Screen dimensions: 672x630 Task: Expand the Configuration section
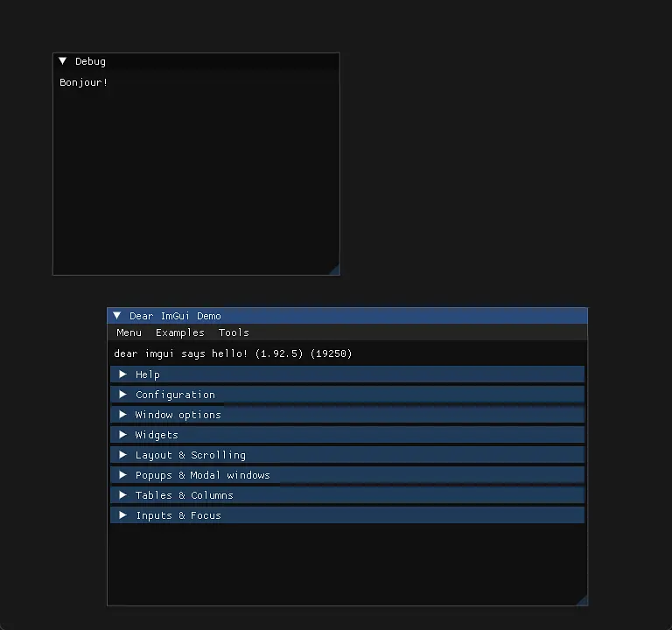point(175,395)
